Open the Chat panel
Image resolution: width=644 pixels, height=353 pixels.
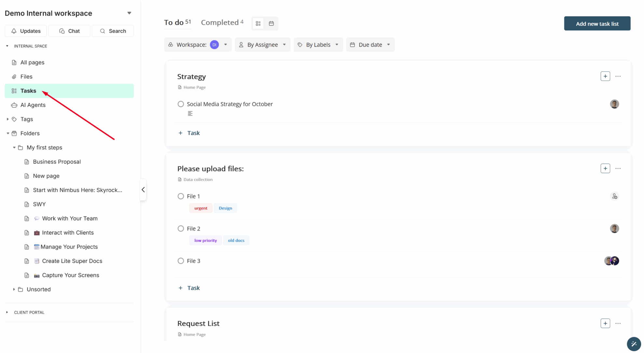pyautogui.click(x=69, y=31)
